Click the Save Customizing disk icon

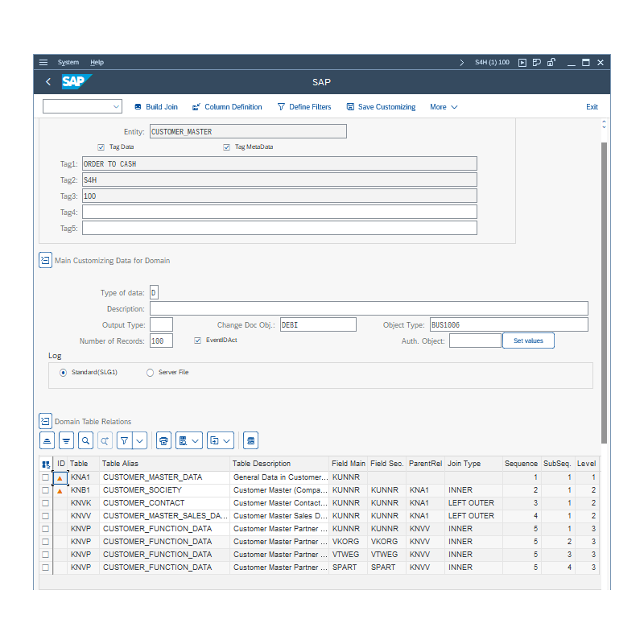350,107
